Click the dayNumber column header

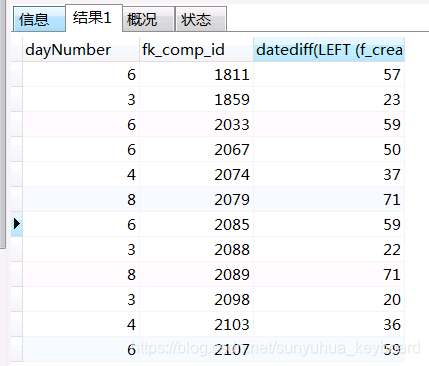(x=81, y=50)
